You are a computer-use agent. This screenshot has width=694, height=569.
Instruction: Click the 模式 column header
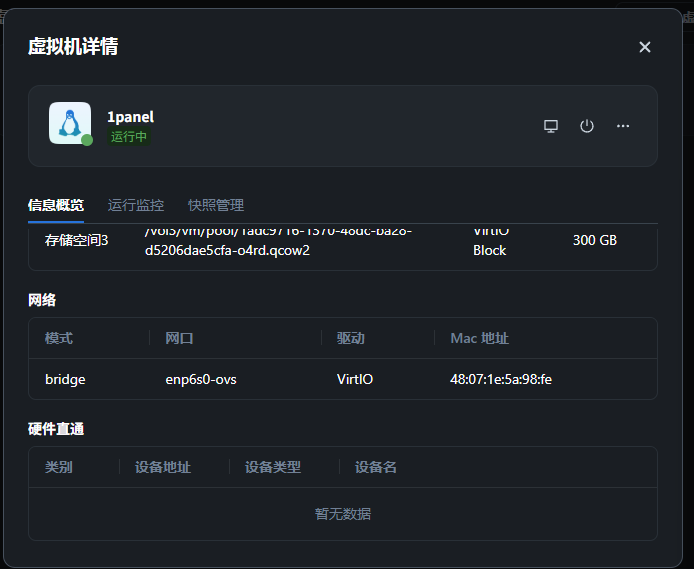click(x=59, y=338)
